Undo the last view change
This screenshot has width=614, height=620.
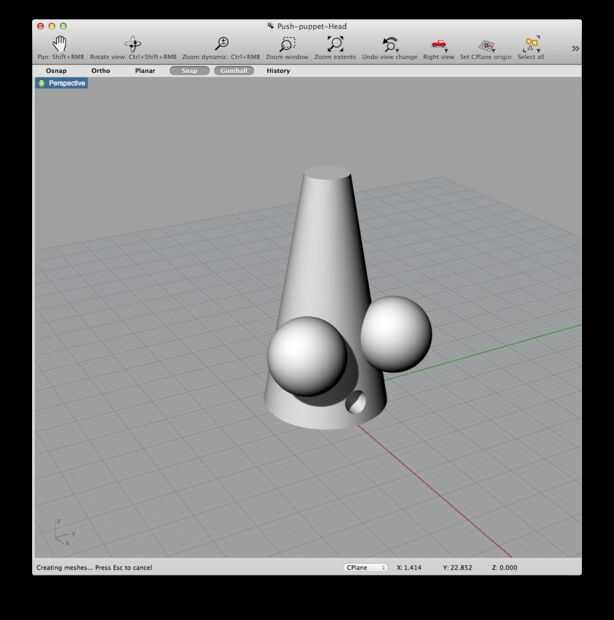coord(390,43)
